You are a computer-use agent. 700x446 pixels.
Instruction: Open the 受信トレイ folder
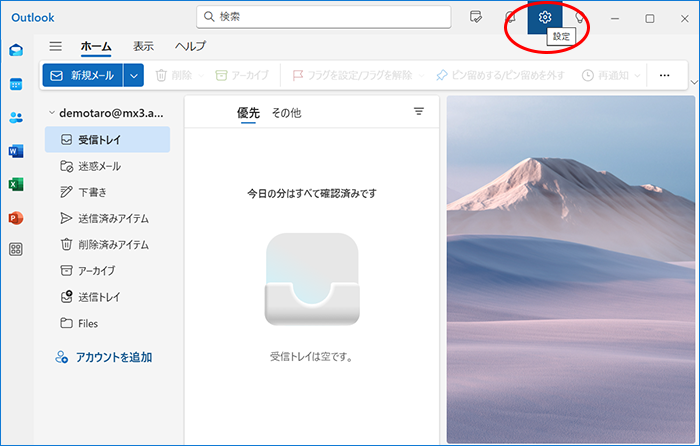[x=107, y=140]
